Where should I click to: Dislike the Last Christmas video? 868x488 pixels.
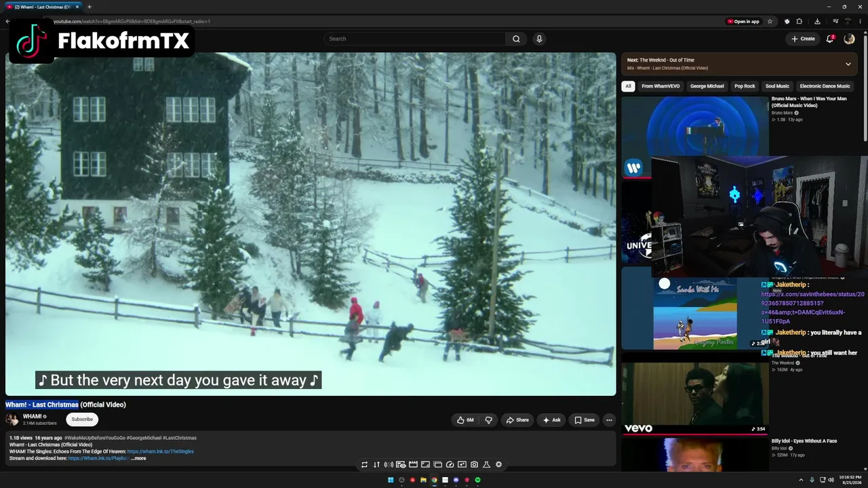coord(488,420)
